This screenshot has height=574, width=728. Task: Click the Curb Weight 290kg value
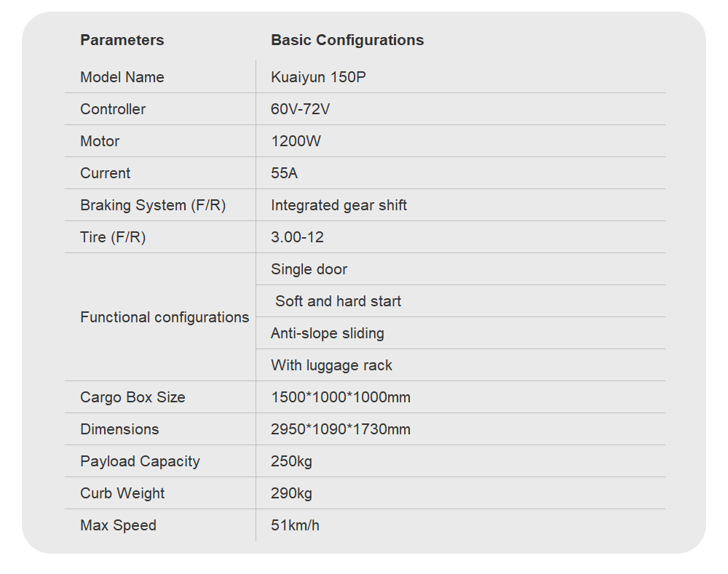(292, 493)
